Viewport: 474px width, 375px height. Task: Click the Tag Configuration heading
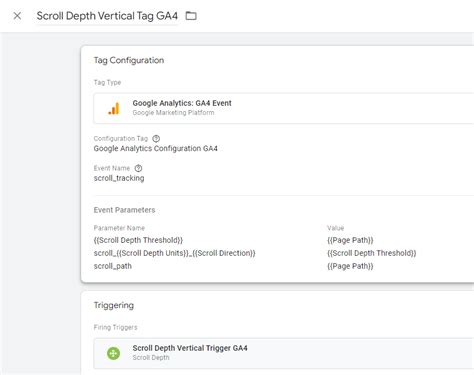pos(129,60)
